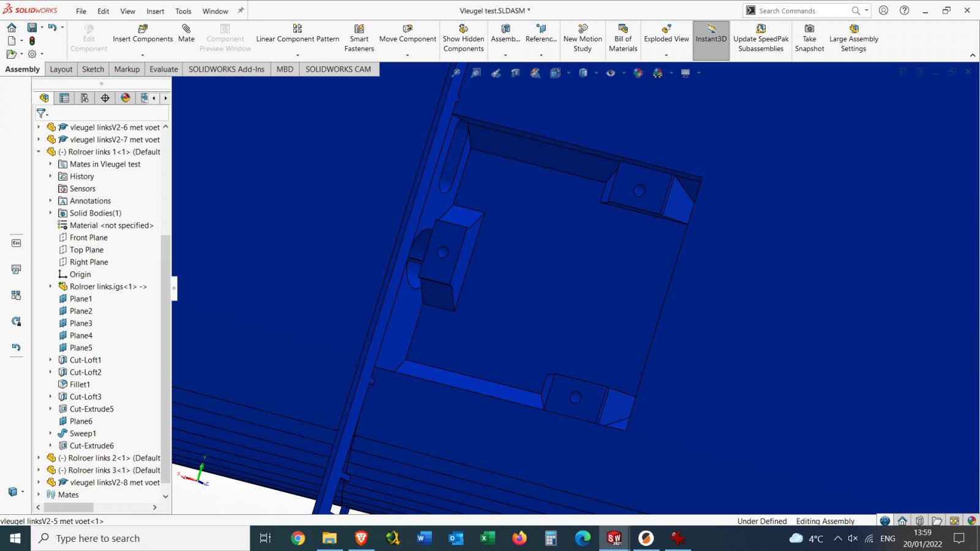Click Edit Appearance in the view toolbar

[x=638, y=73]
